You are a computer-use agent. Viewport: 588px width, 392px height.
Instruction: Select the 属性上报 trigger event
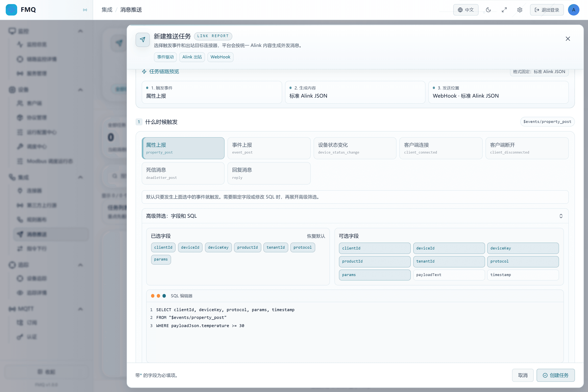(183, 148)
